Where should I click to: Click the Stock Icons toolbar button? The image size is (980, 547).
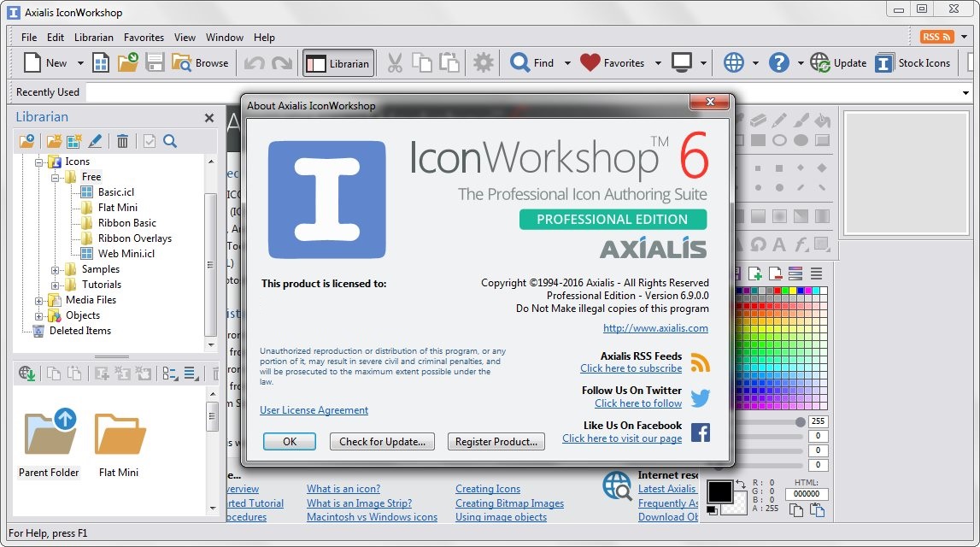(913, 62)
